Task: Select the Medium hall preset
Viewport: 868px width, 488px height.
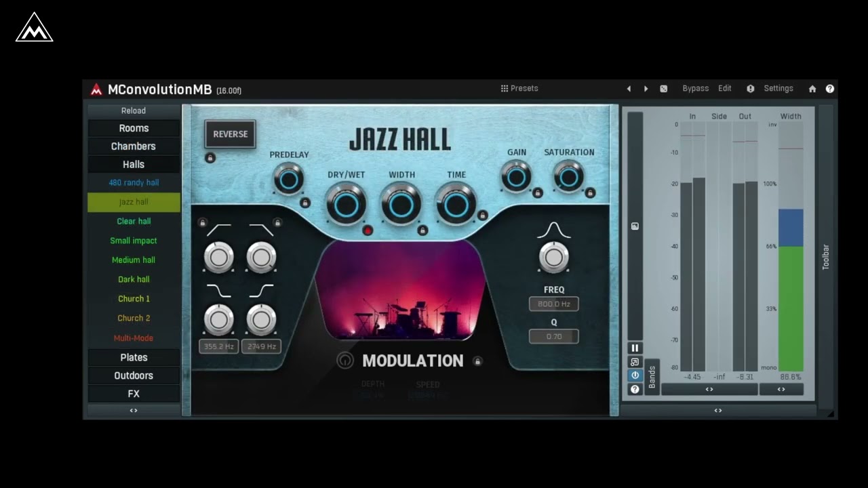Action: [x=134, y=260]
